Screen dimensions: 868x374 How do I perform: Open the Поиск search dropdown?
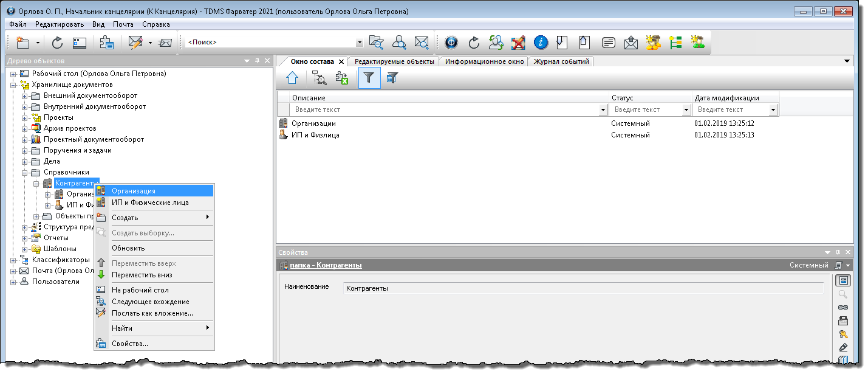pos(359,43)
